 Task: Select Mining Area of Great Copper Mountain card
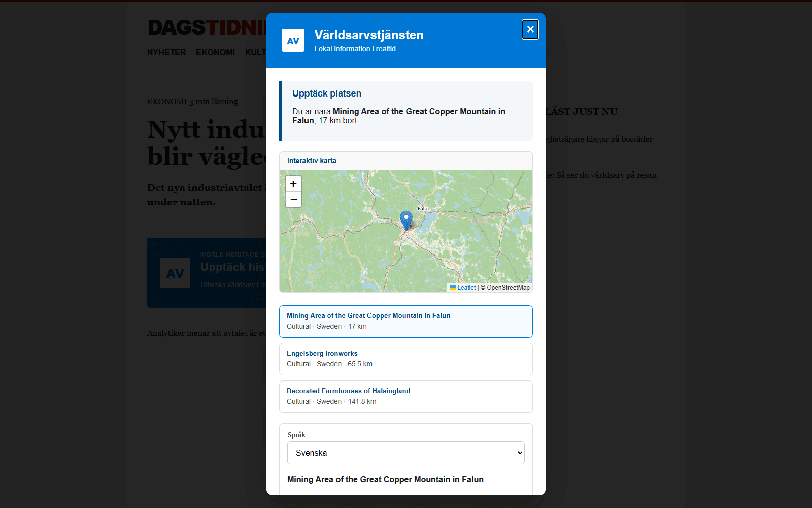[x=406, y=322]
